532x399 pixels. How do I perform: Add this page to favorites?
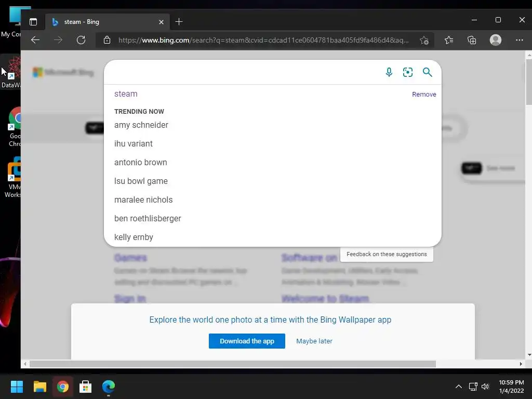click(x=424, y=41)
